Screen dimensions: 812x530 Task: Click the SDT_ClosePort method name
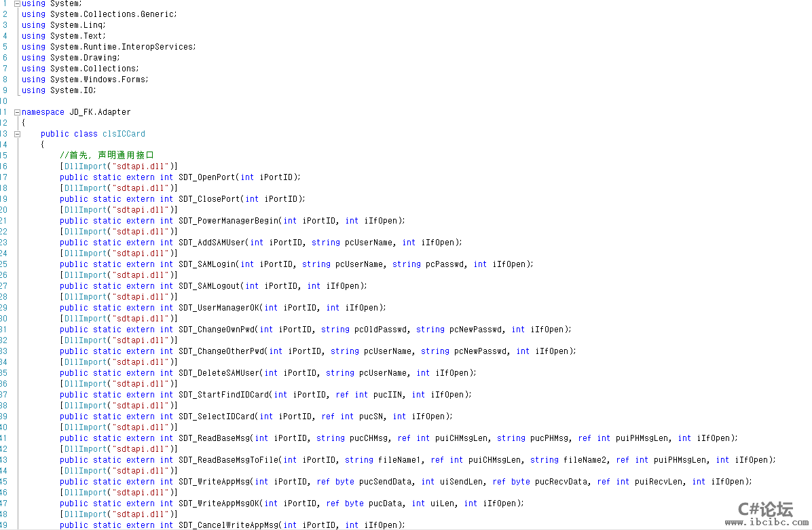pos(209,199)
